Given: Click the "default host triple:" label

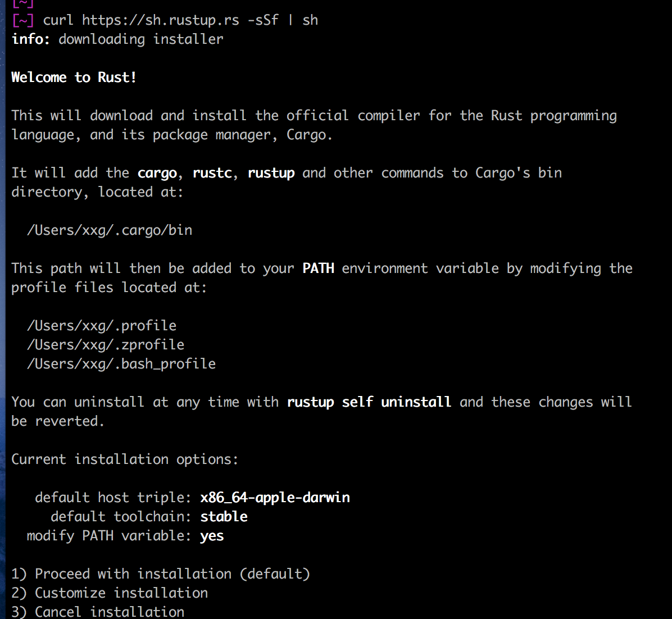Looking at the screenshot, I should point(110,498).
